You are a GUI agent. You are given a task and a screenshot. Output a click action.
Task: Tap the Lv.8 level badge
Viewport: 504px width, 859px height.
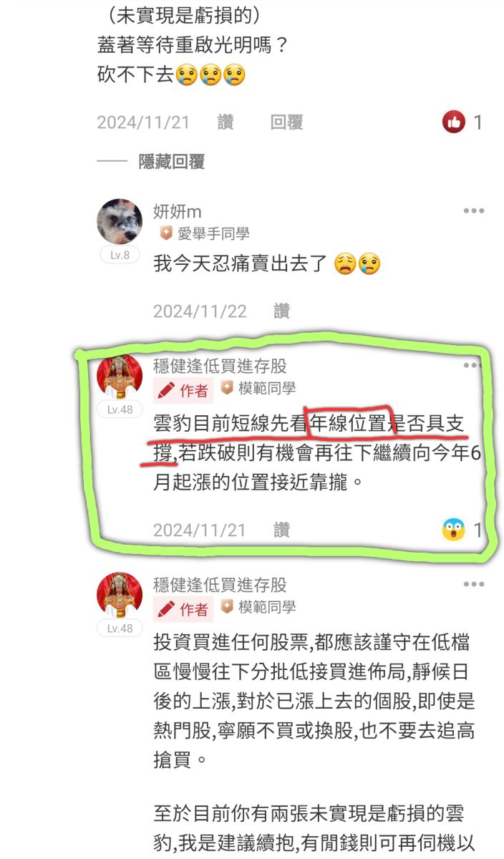[x=120, y=254]
